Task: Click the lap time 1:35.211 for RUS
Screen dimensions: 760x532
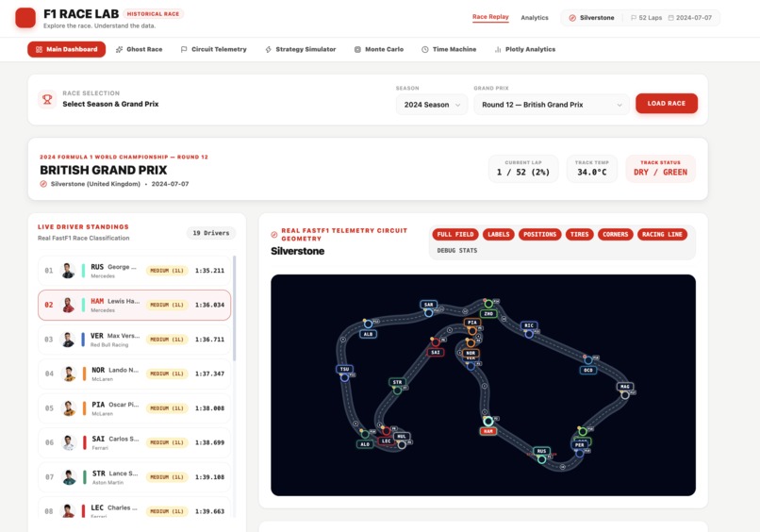Action: tap(210, 271)
